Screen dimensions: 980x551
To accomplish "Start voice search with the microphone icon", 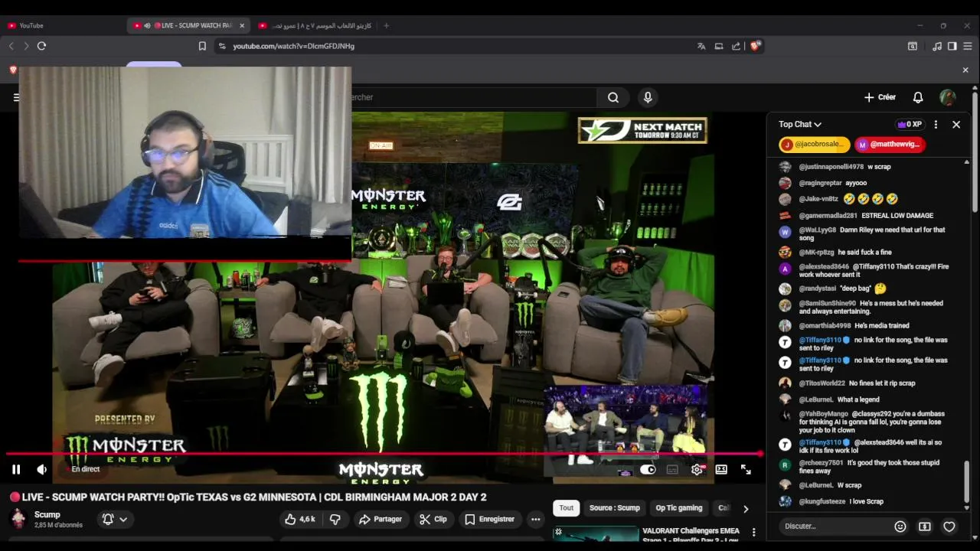I will point(648,97).
